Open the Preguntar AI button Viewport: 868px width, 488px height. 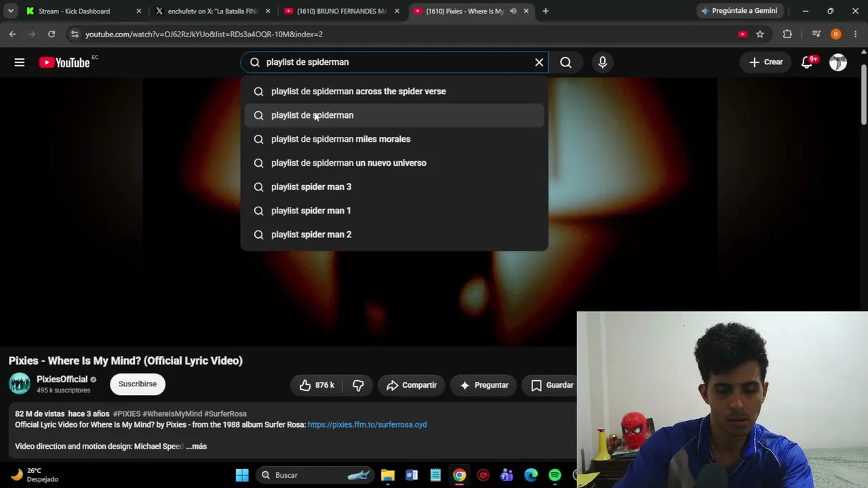(484, 385)
